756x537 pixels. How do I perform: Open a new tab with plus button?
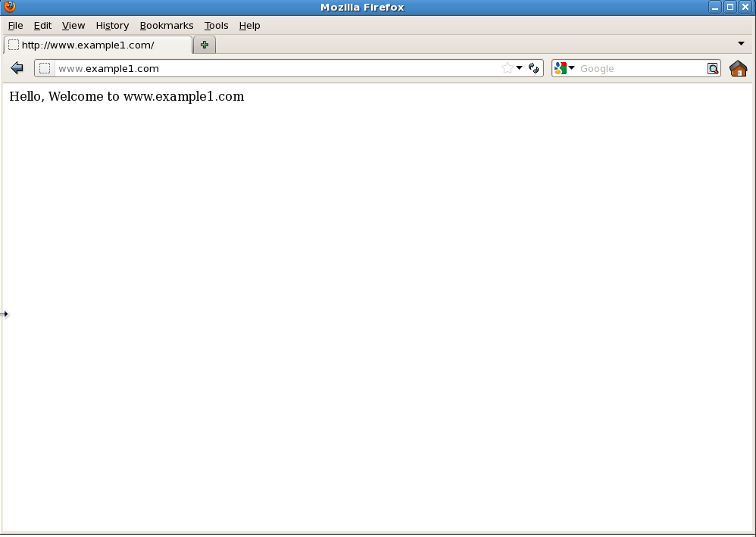point(205,45)
